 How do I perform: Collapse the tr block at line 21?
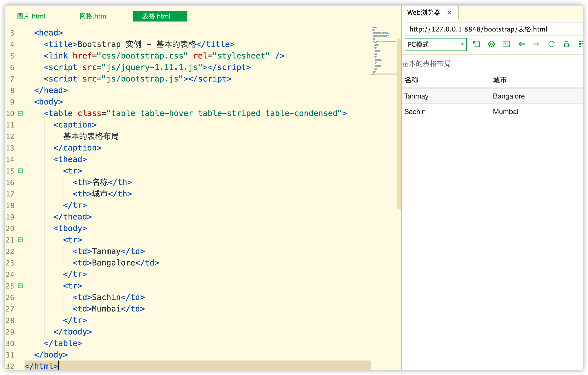click(21, 240)
